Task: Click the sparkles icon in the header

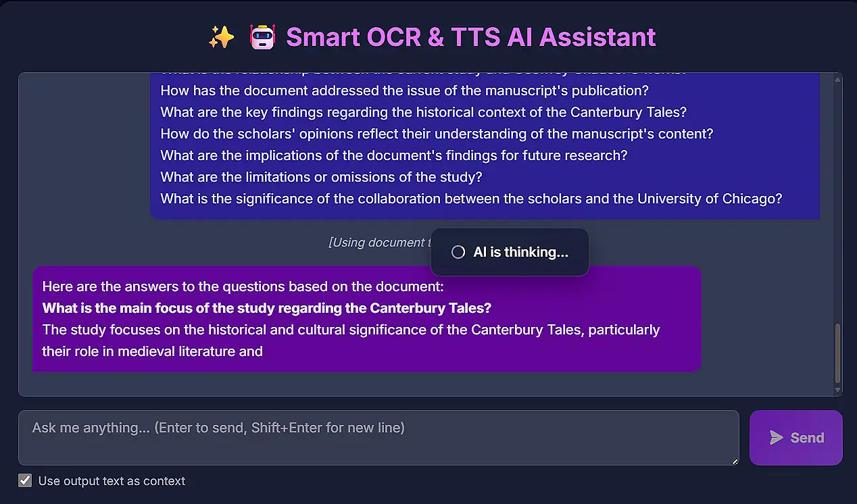Action: coord(221,37)
